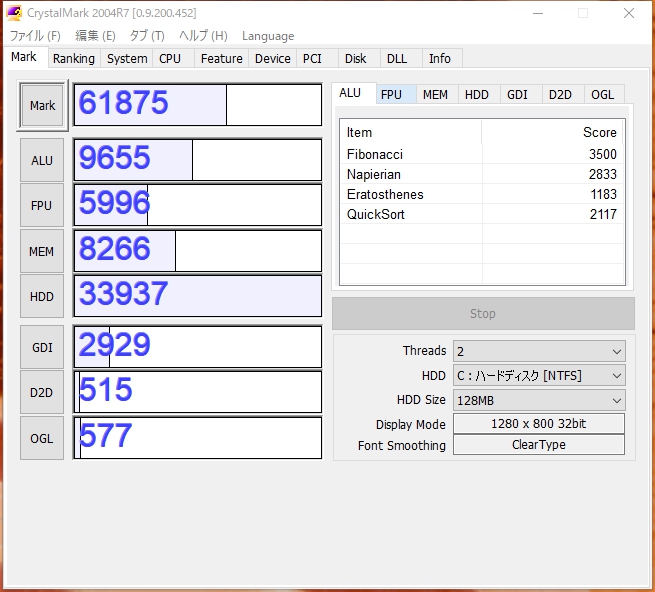Click the CrystalMark app icon in title bar

(13, 13)
